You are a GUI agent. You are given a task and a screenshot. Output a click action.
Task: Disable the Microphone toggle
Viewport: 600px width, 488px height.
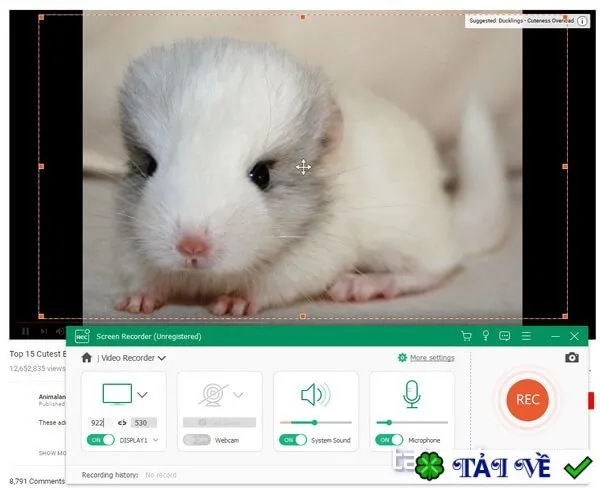coord(389,440)
